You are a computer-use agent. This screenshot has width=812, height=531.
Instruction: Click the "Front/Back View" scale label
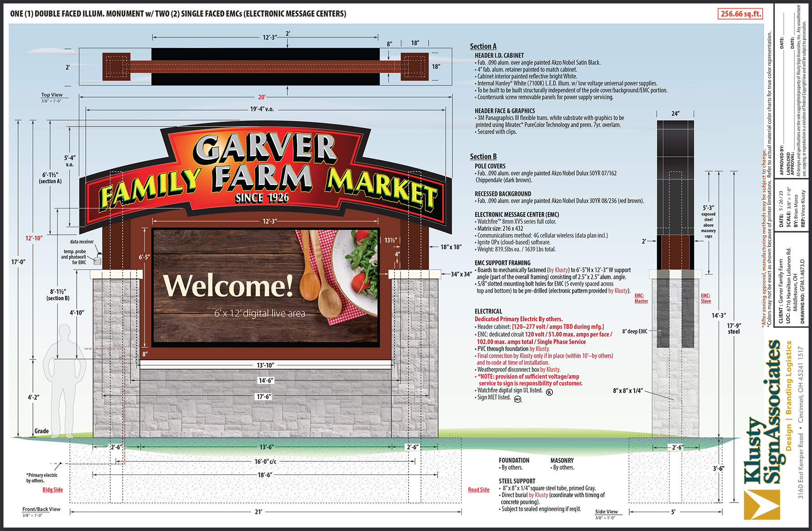pyautogui.click(x=42, y=509)
